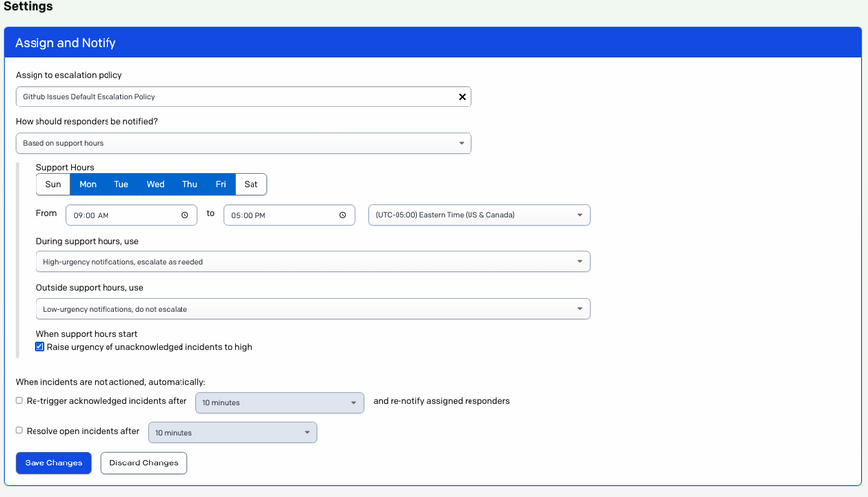The width and height of the screenshot is (868, 497).
Task: Expand the resolve delay 10 minutes dropdown
Action: 232,433
